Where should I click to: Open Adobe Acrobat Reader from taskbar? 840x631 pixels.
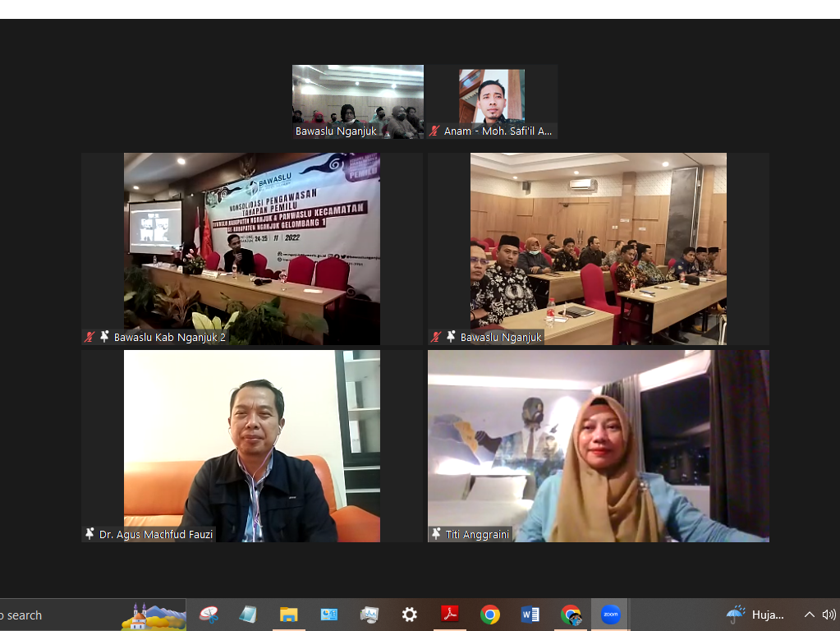(450, 615)
